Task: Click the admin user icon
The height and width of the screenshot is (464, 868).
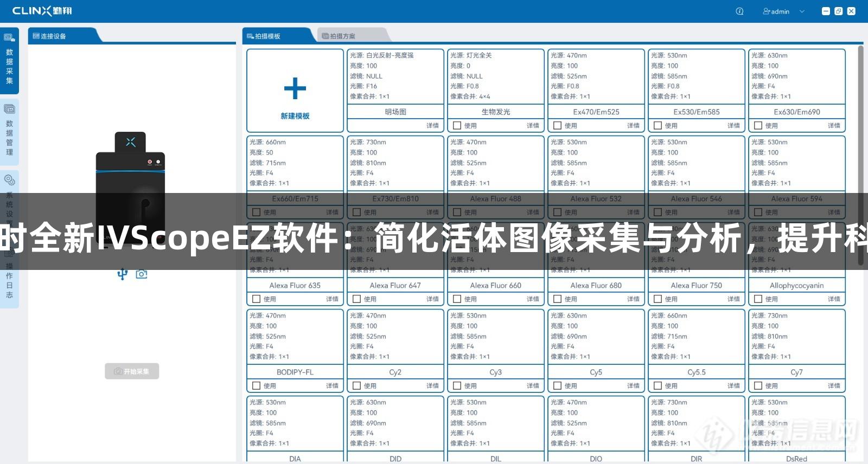Action: pyautogui.click(x=767, y=11)
